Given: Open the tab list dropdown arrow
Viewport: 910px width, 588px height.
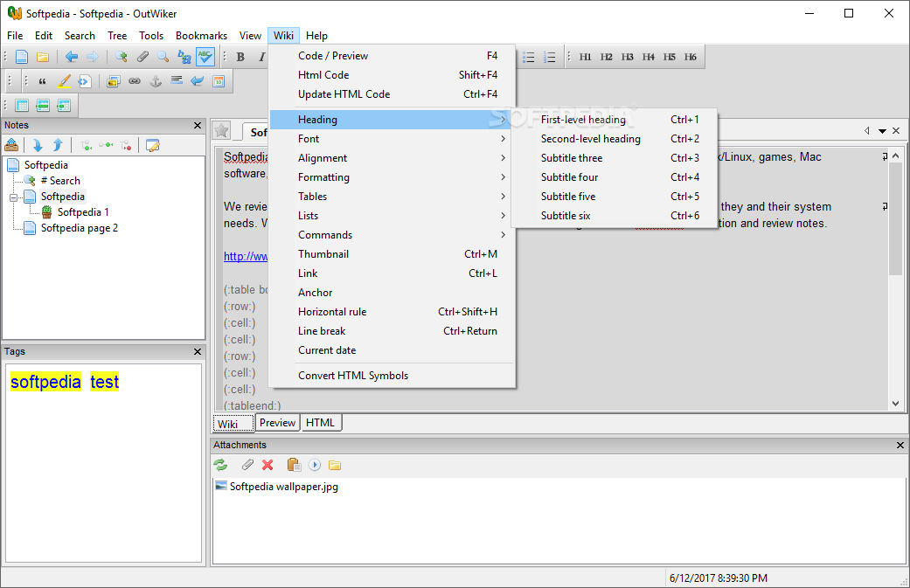Looking at the screenshot, I should [882, 131].
